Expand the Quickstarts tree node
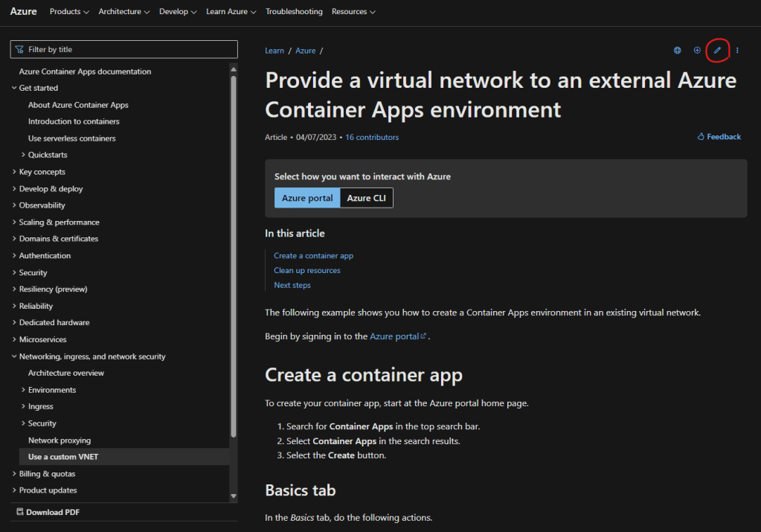 point(23,156)
